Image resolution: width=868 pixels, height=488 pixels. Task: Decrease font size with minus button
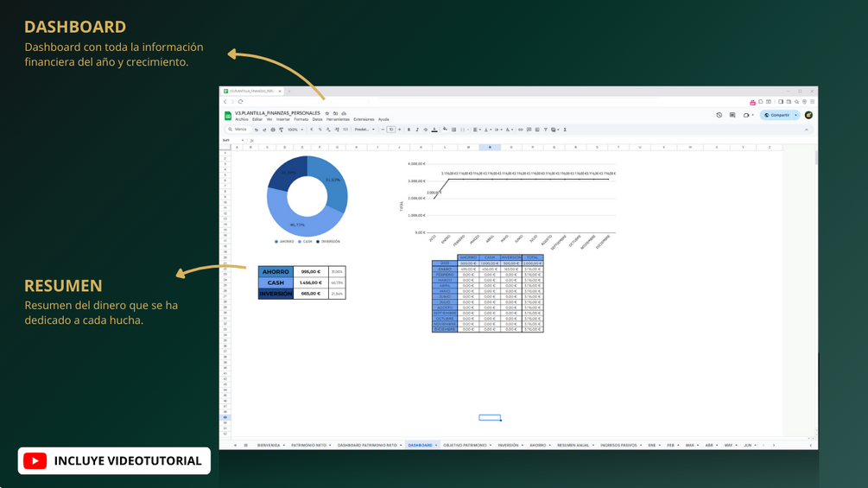point(383,130)
